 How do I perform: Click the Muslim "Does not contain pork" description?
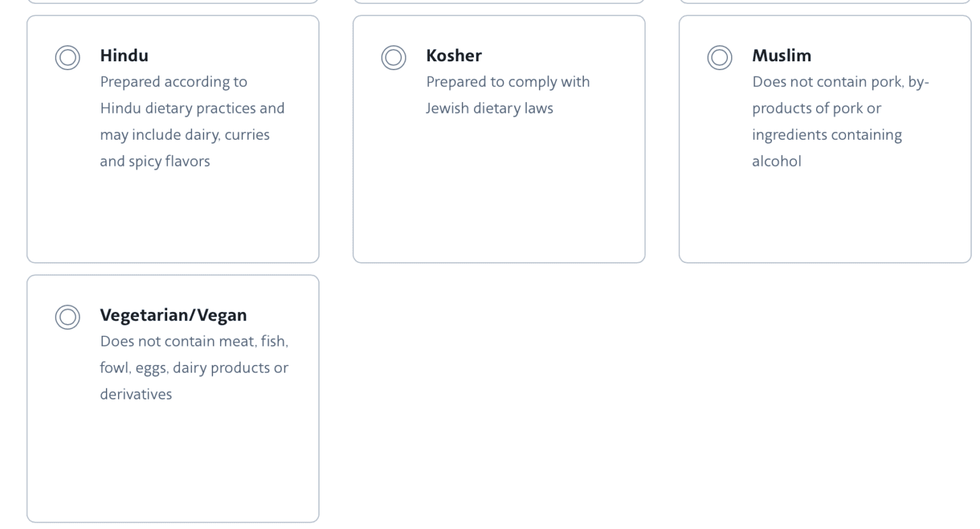click(x=840, y=121)
